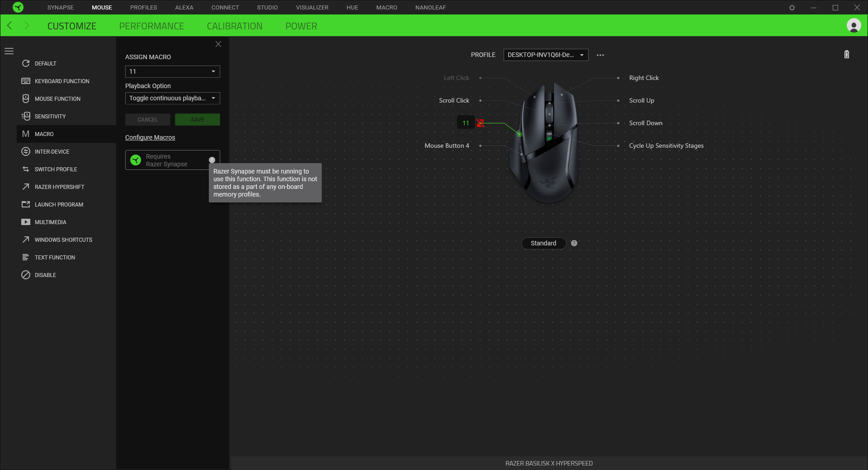This screenshot has height=470, width=868.
Task: Go back with the left arrow
Action: [9, 25]
